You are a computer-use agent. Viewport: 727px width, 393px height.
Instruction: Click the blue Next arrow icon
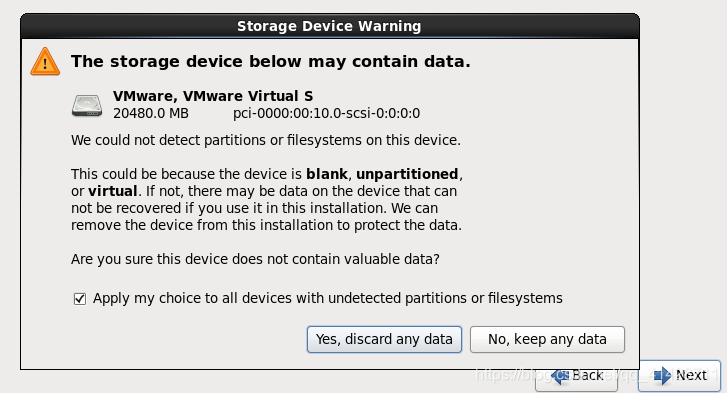(x=662, y=375)
